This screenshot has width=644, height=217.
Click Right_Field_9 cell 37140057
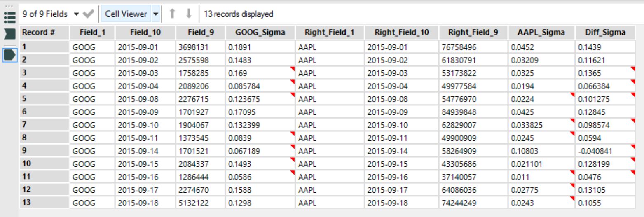coord(473,177)
